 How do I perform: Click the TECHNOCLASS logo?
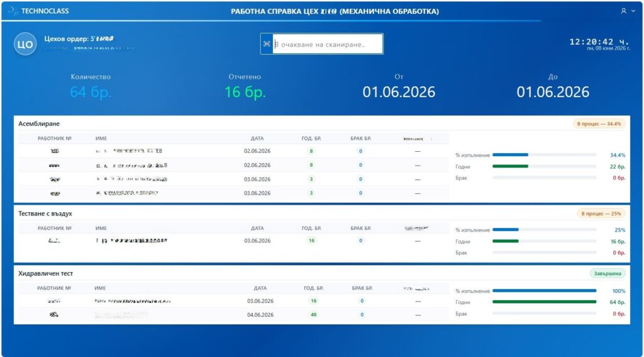38,11
